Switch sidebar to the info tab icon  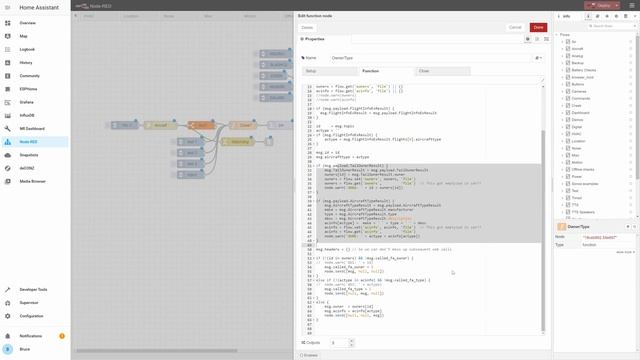(x=588, y=16)
